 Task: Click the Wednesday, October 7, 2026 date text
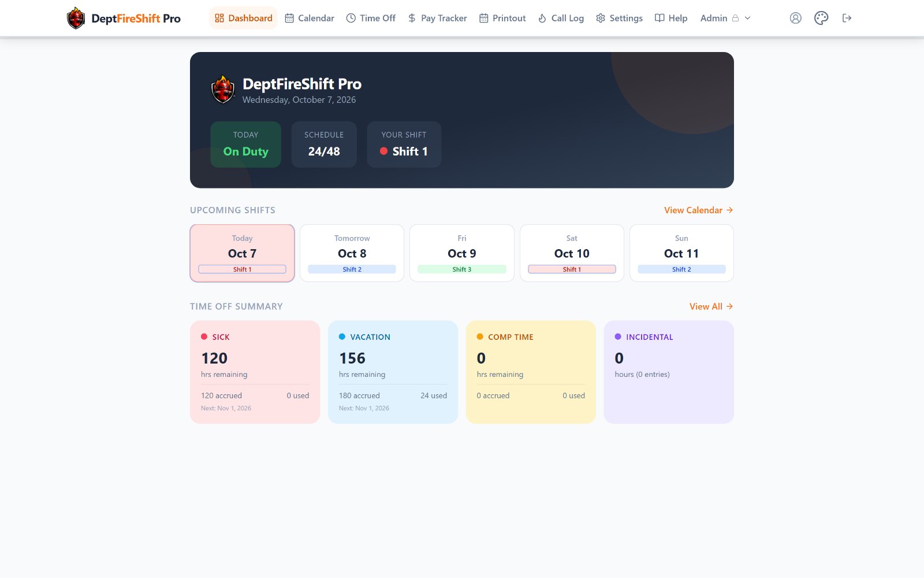[x=299, y=99]
